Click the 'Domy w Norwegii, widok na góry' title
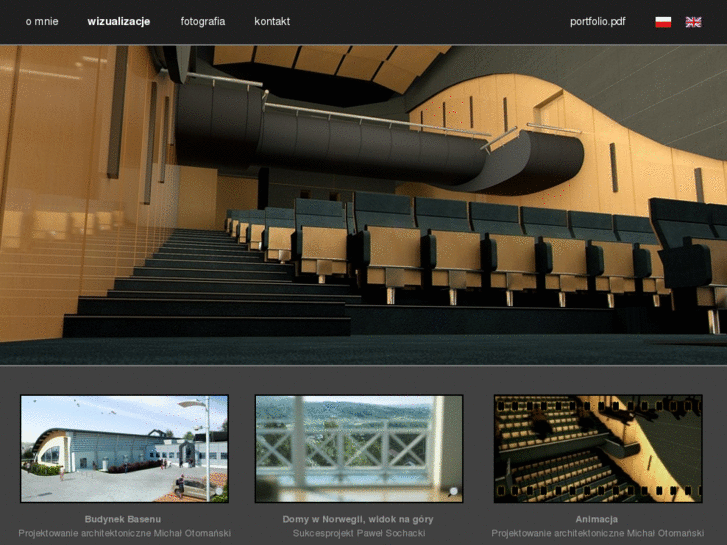727x545 pixels. pyautogui.click(x=358, y=519)
